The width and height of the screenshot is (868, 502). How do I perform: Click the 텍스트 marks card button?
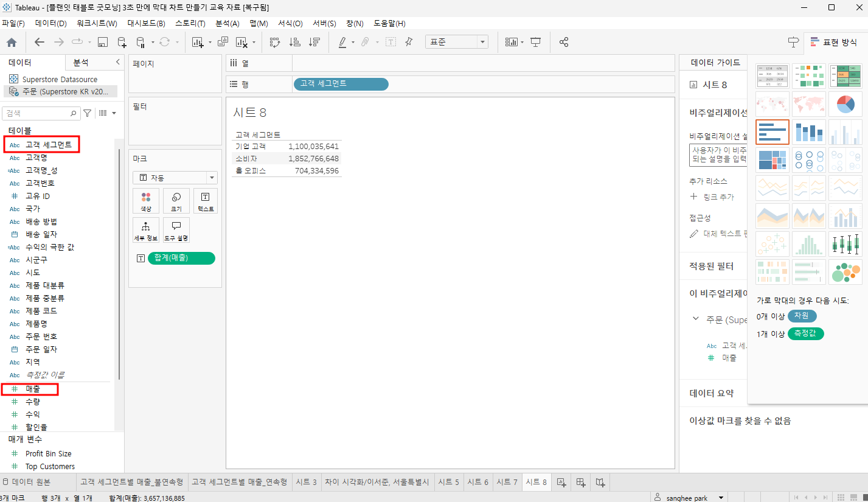click(x=205, y=201)
